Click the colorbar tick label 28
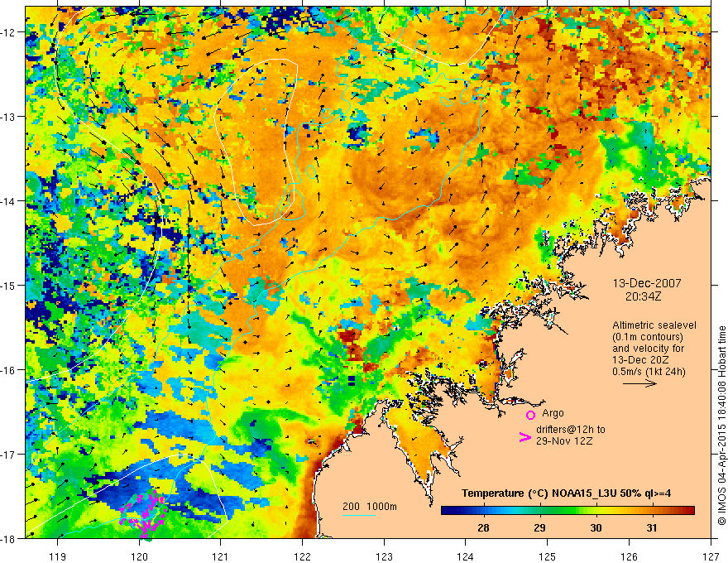Image resolution: width=728 pixels, height=563 pixels. coord(483,527)
